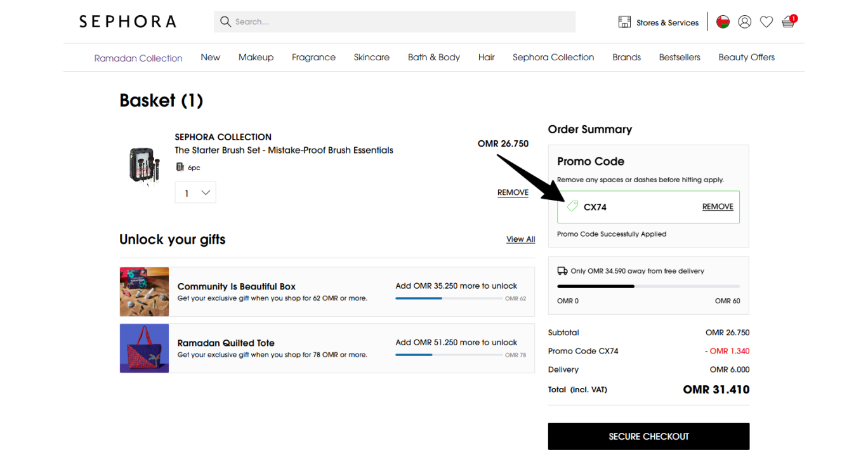Open the Fragrance menu
Viewport: 868px width, 457px height.
click(313, 57)
